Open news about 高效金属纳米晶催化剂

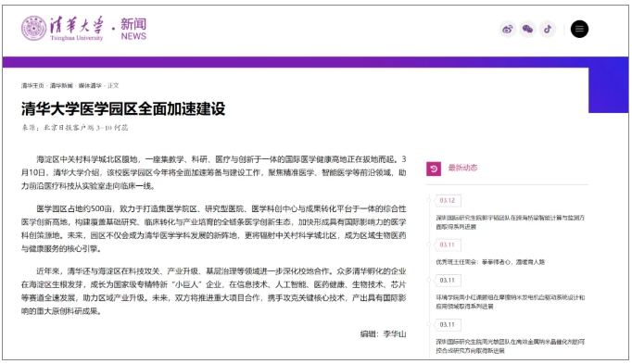(510, 346)
